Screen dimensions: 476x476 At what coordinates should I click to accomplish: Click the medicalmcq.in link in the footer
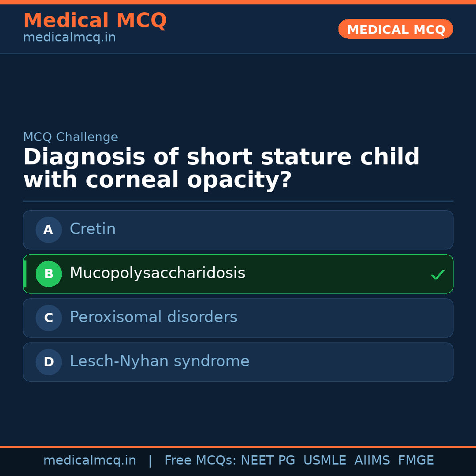[89, 460]
